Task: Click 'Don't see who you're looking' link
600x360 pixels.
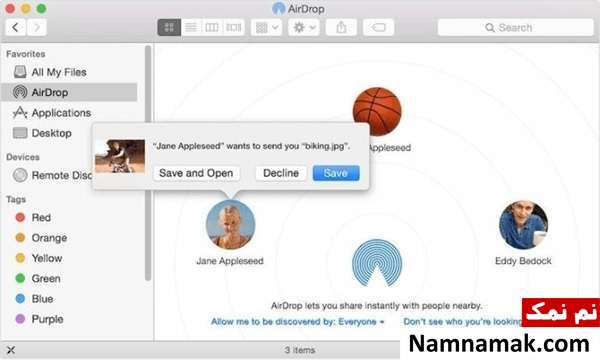Action: point(462,322)
